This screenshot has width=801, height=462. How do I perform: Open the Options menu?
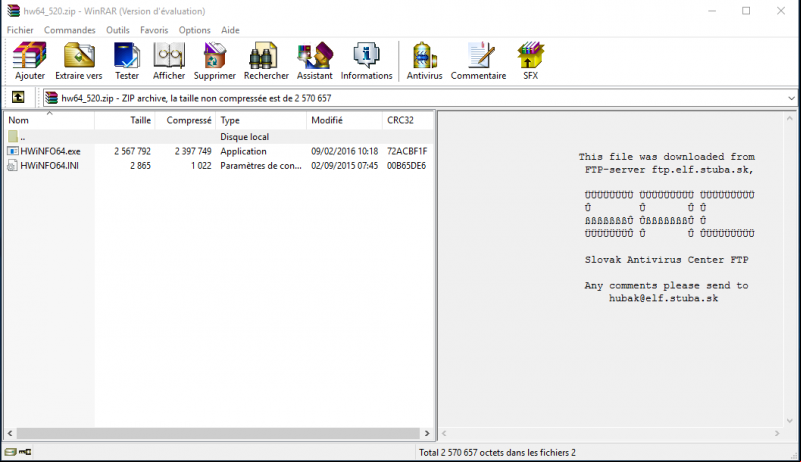click(x=194, y=30)
